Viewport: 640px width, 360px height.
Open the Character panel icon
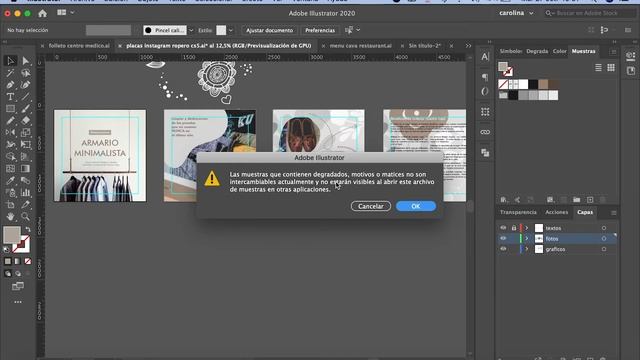pyautogui.click(x=485, y=57)
